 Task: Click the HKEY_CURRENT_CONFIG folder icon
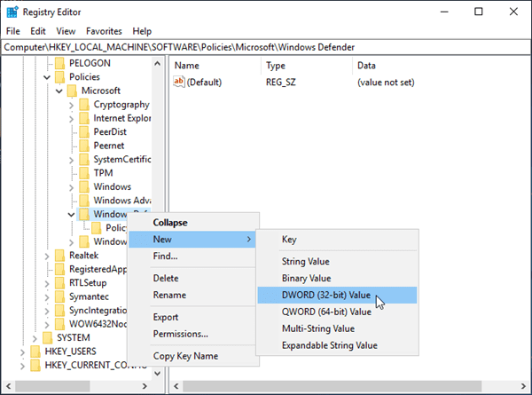35,365
